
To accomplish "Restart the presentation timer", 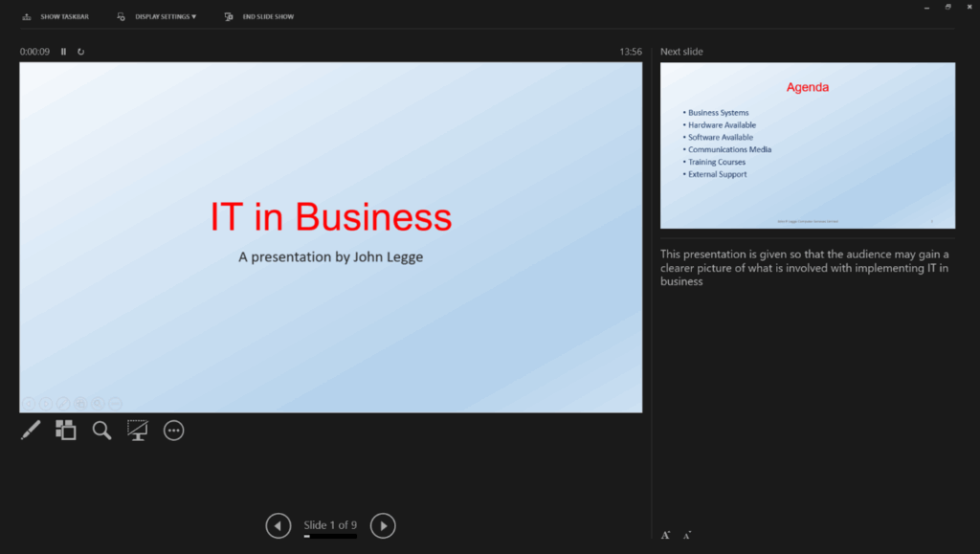I will pos(80,52).
